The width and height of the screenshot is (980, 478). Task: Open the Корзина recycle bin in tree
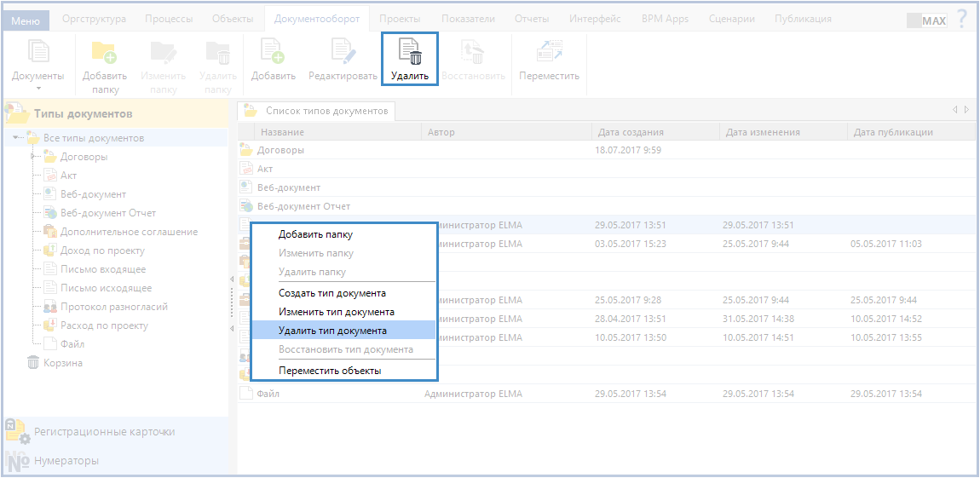[62, 363]
